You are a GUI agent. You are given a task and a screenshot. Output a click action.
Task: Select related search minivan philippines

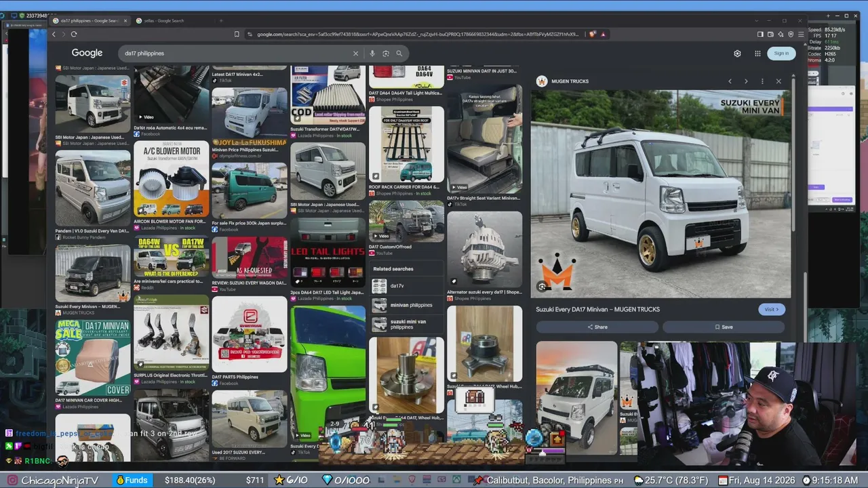pyautogui.click(x=406, y=305)
